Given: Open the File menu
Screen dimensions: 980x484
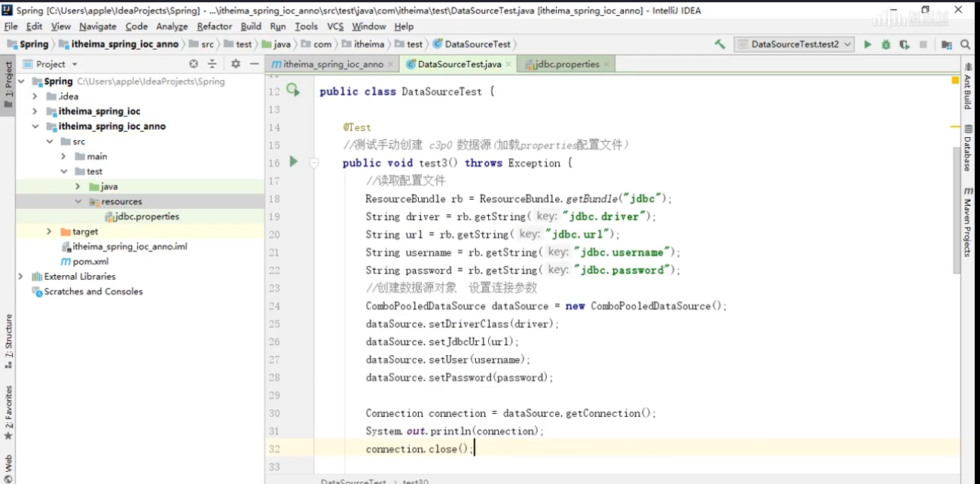Looking at the screenshot, I should pos(11,26).
